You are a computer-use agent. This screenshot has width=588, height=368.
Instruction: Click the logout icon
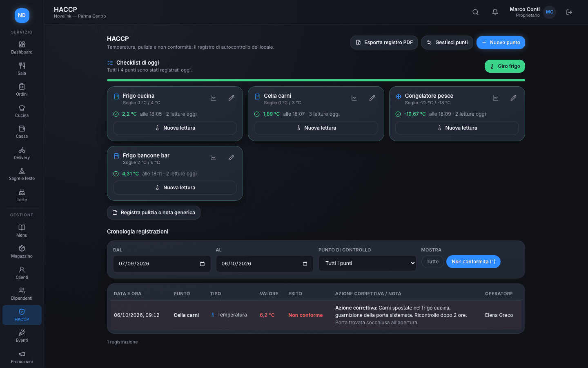coord(569,12)
